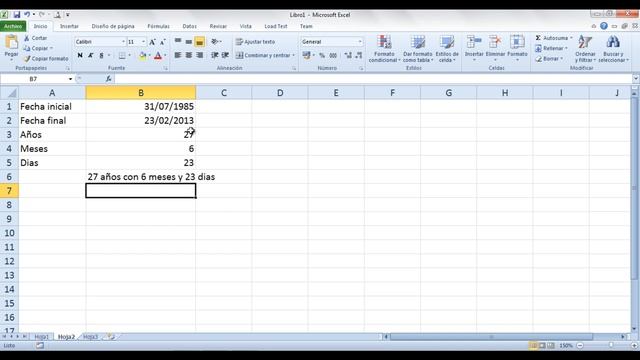Increase font size with the large A icon
Viewport: 640px width, 360px height.
pyautogui.click(x=152, y=42)
